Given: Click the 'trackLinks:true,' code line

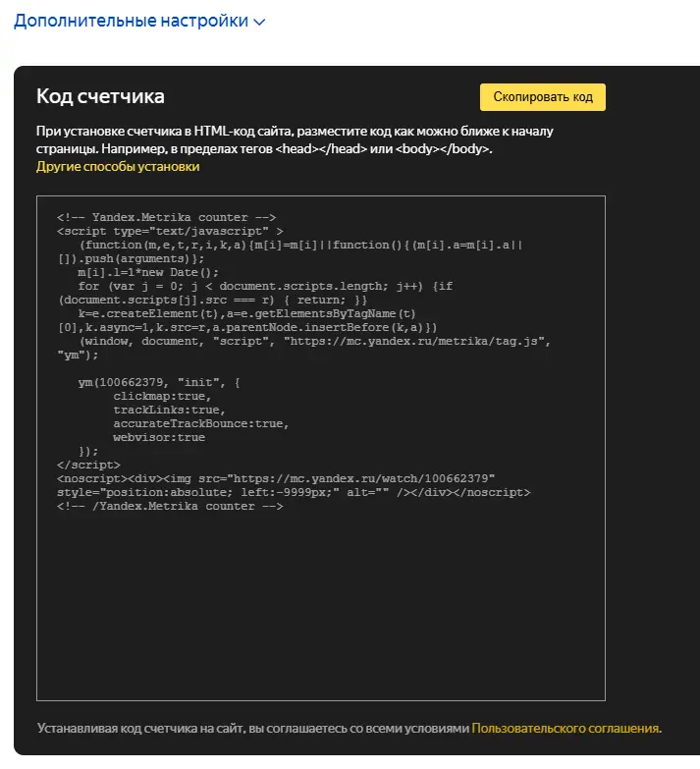Looking at the screenshot, I should point(169,410).
